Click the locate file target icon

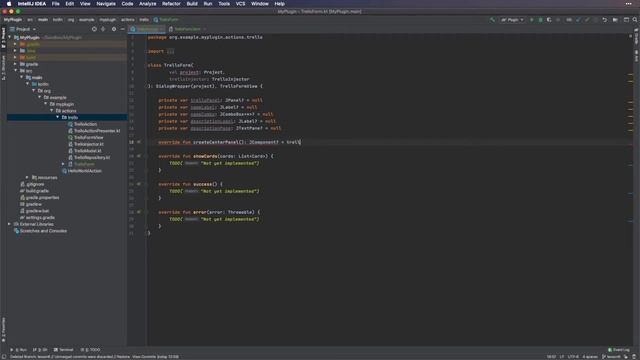[x=94, y=29]
